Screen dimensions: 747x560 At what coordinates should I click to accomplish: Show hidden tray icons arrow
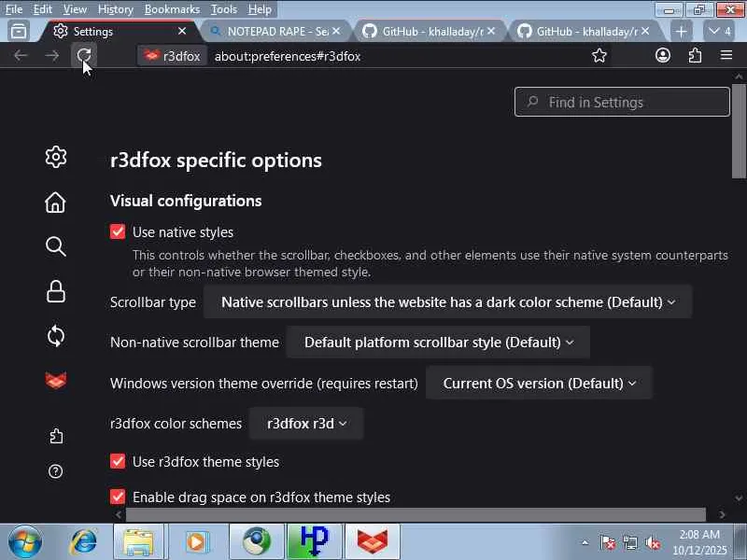tap(585, 543)
